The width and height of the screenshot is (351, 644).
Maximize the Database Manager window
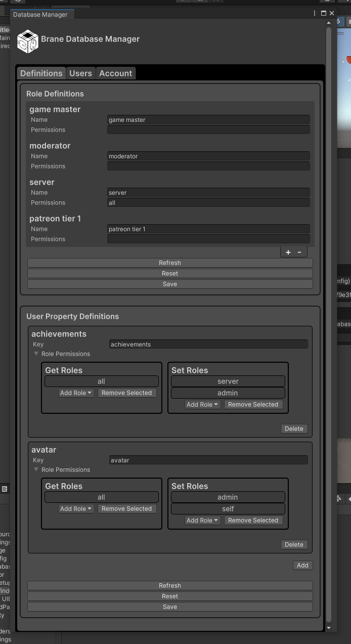(x=324, y=14)
